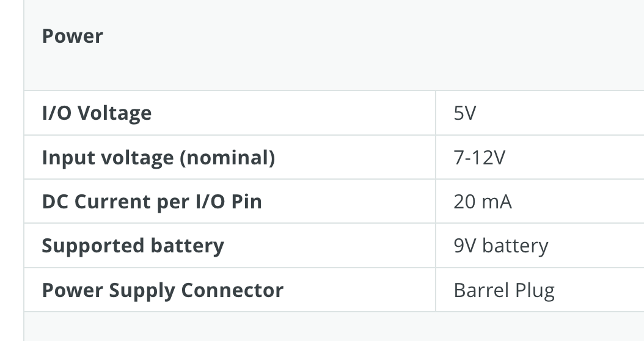Select the Power Supply Connector label
Screen dimensions: 644x341
coord(163,290)
